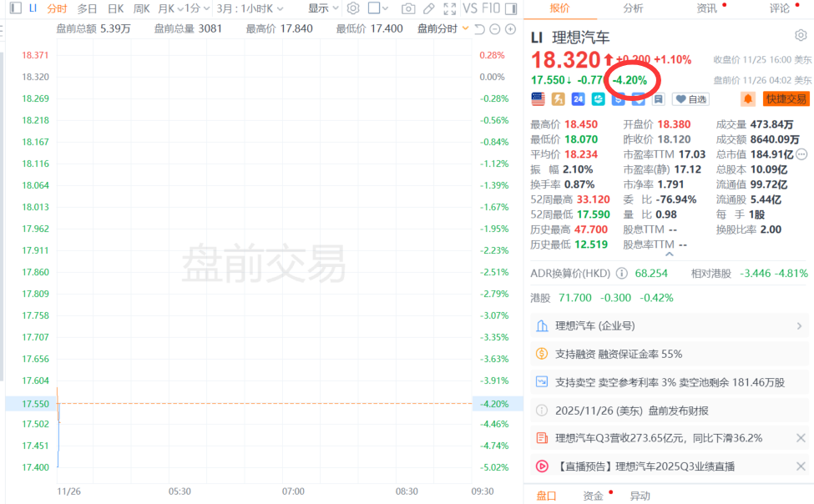This screenshot has height=504, width=814.
Task: Click the LI ticker symbol in toolbar
Action: (x=33, y=8)
